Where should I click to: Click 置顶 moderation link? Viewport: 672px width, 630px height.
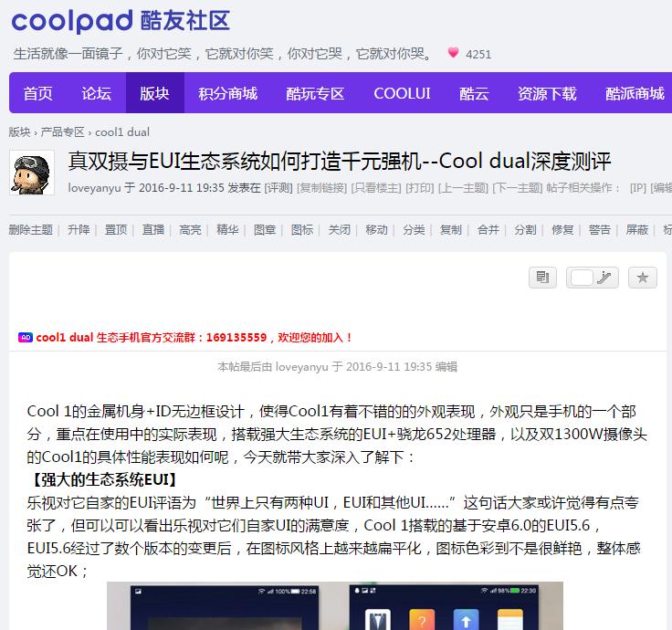(116, 230)
